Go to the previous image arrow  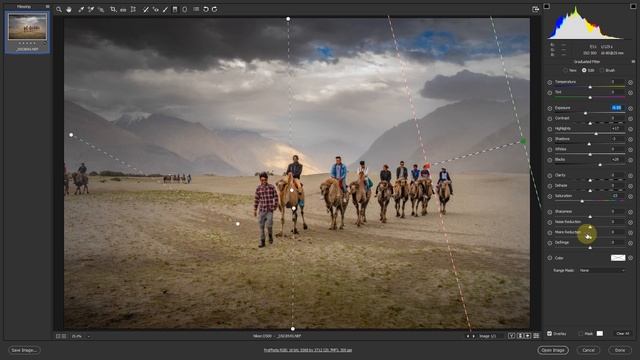click(468, 336)
